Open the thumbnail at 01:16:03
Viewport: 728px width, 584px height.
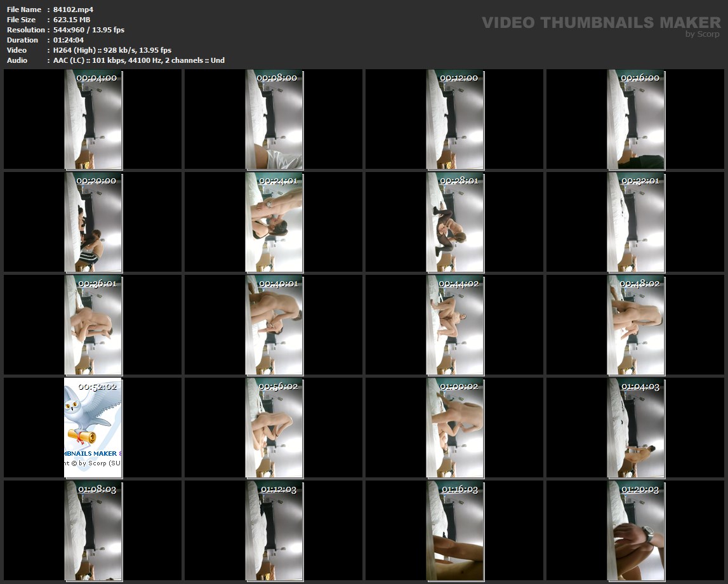455,531
